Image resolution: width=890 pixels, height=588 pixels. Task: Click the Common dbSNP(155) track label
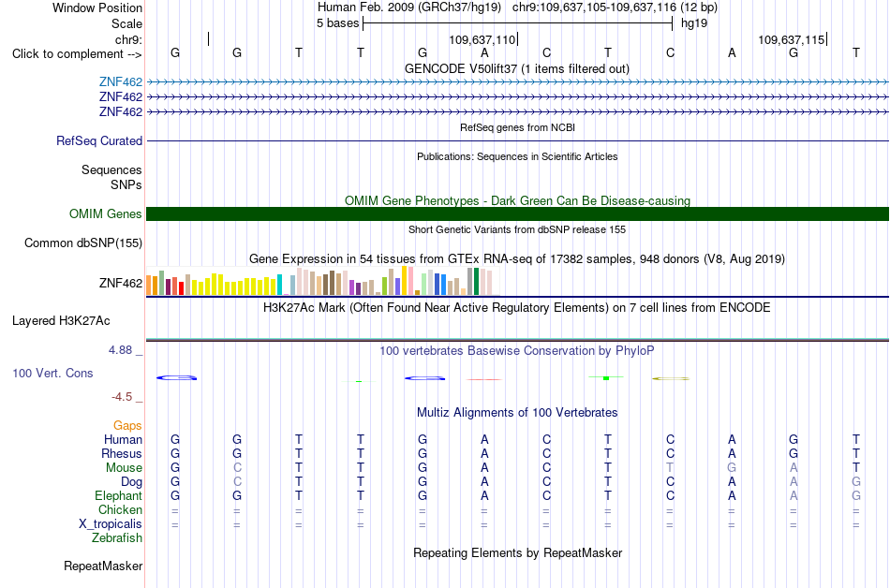[x=83, y=243]
